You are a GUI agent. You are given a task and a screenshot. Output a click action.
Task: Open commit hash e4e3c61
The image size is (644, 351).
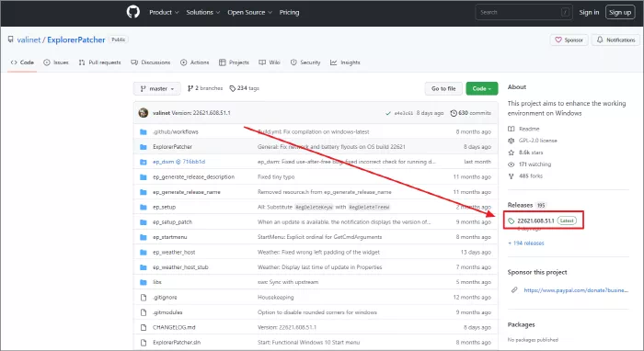point(403,113)
